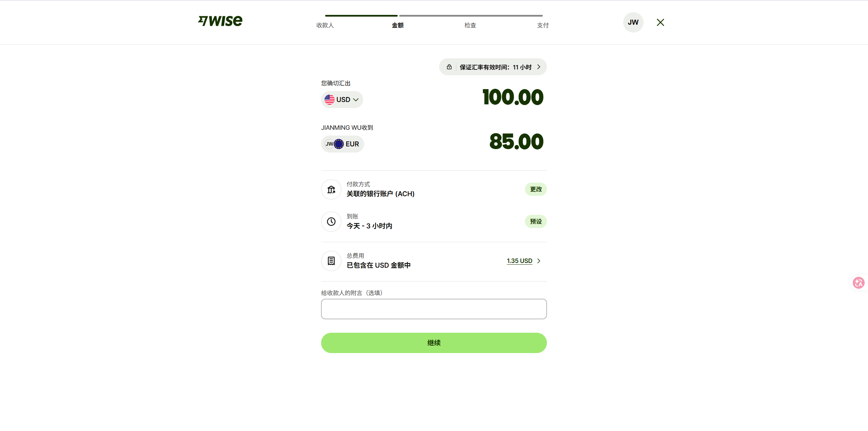The height and width of the screenshot is (431, 868).
Task: Focus the 给收款人的附言 reference field
Action: 434,309
